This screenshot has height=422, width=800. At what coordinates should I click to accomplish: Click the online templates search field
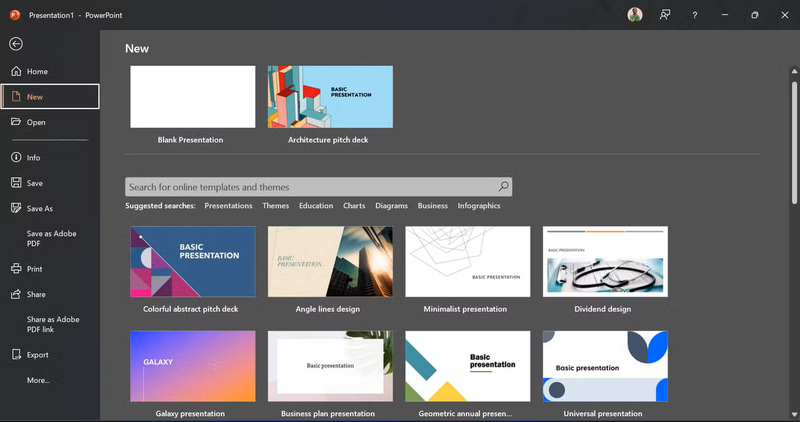[x=310, y=187]
